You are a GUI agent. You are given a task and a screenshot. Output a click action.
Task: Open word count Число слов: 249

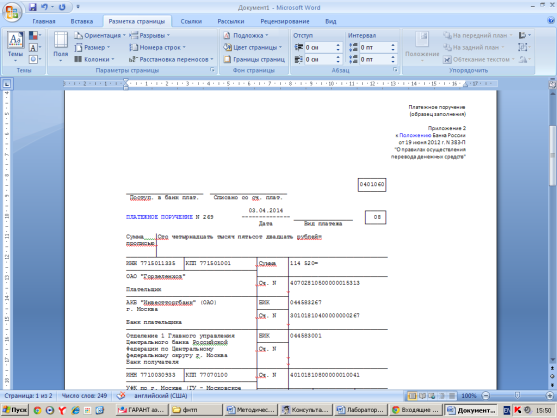[x=84, y=396]
